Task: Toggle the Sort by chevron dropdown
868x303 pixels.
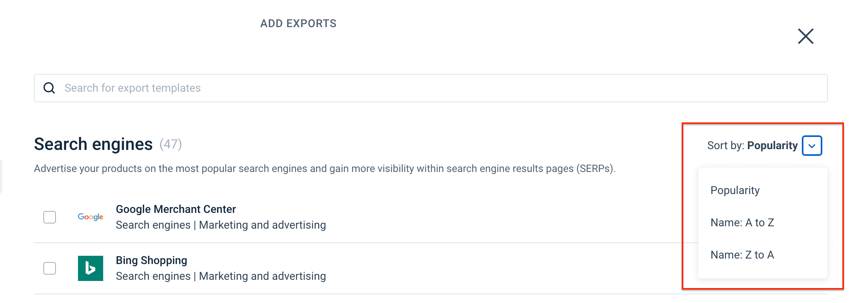Action: [812, 146]
